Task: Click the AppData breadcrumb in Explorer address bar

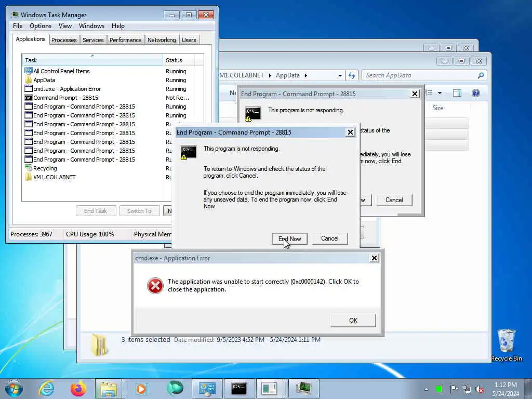Action: 287,75
